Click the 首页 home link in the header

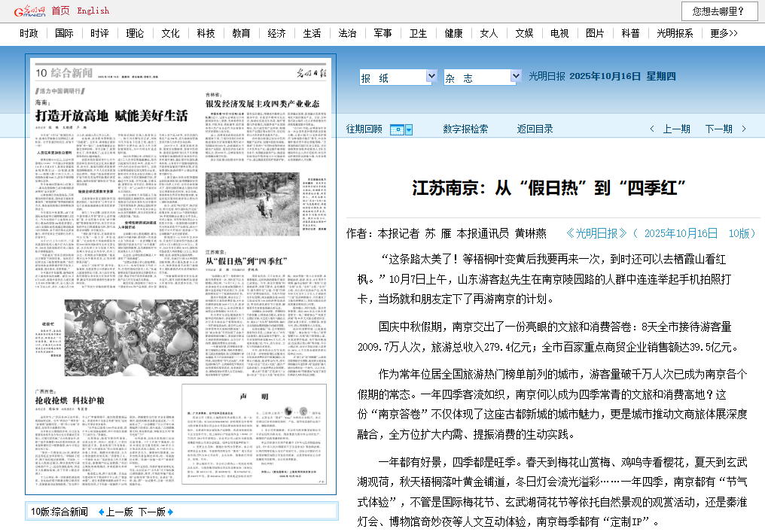[60, 11]
